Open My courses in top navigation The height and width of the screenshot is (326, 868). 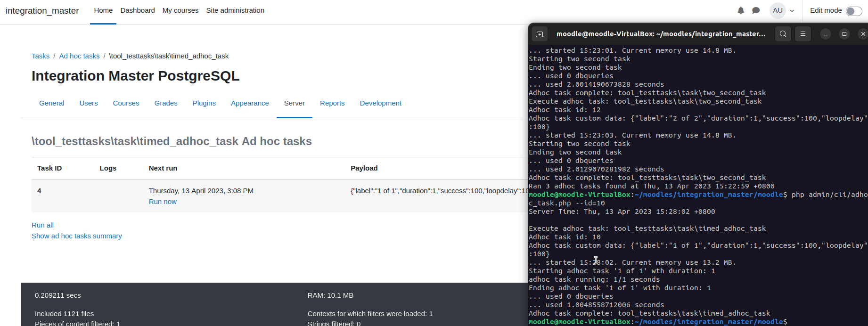coord(180,10)
